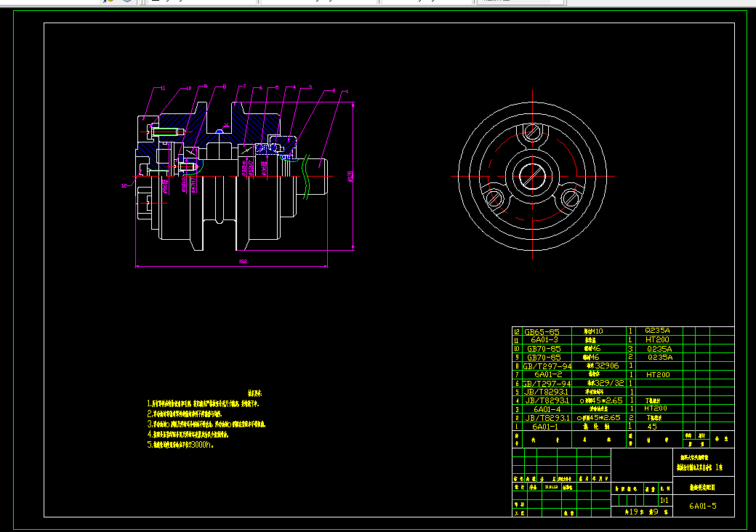Viewport: 756px width, 532px height.
Task: Select the vertical ø130 diameter dimension
Action: pos(350,177)
